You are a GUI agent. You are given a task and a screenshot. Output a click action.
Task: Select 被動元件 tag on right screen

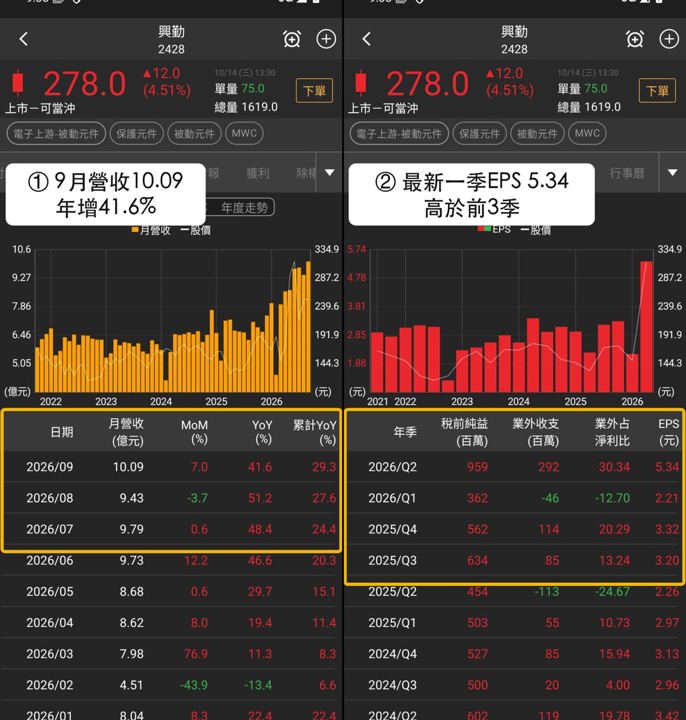[537, 134]
